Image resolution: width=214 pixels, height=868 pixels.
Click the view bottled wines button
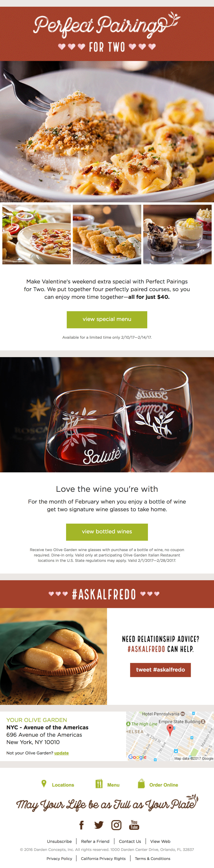coord(107,532)
